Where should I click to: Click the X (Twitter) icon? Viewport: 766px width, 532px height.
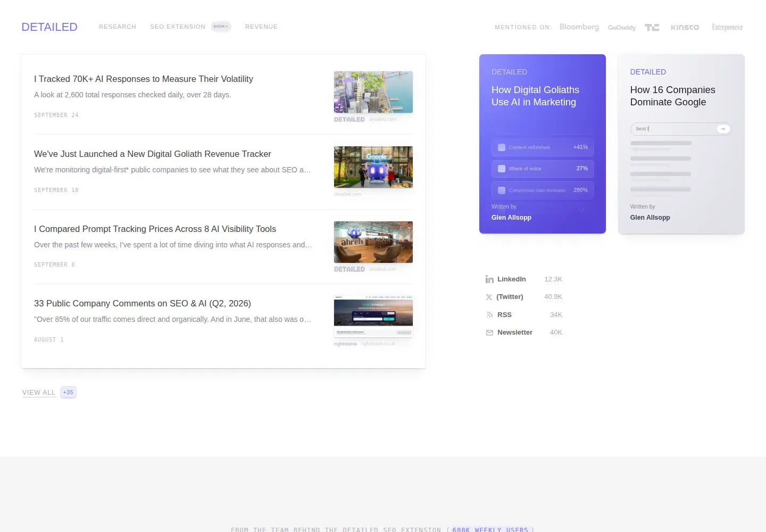pyautogui.click(x=489, y=297)
